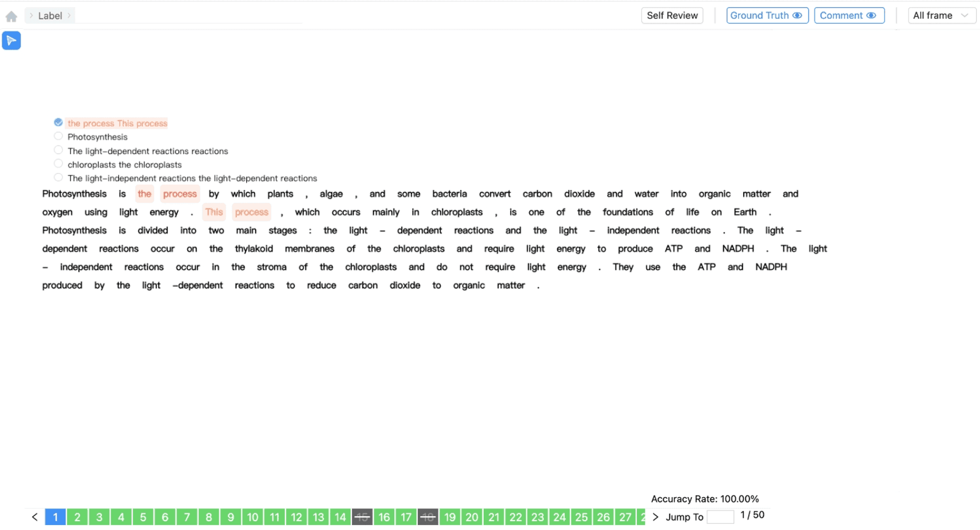Expand the chevron after Label breadcrumb
The width and height of the screenshot is (980, 530).
pos(69,15)
